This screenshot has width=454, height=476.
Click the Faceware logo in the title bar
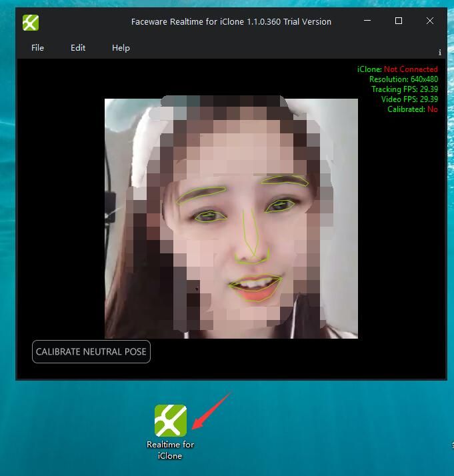pos(31,22)
